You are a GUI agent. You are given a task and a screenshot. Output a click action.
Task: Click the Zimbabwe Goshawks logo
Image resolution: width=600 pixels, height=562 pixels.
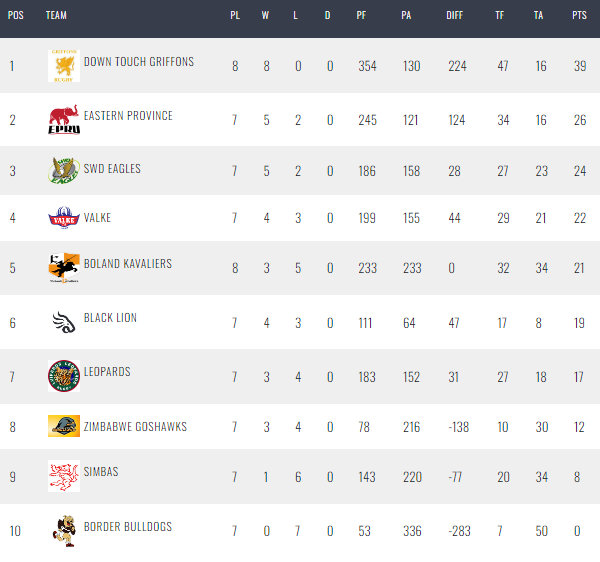(x=64, y=426)
